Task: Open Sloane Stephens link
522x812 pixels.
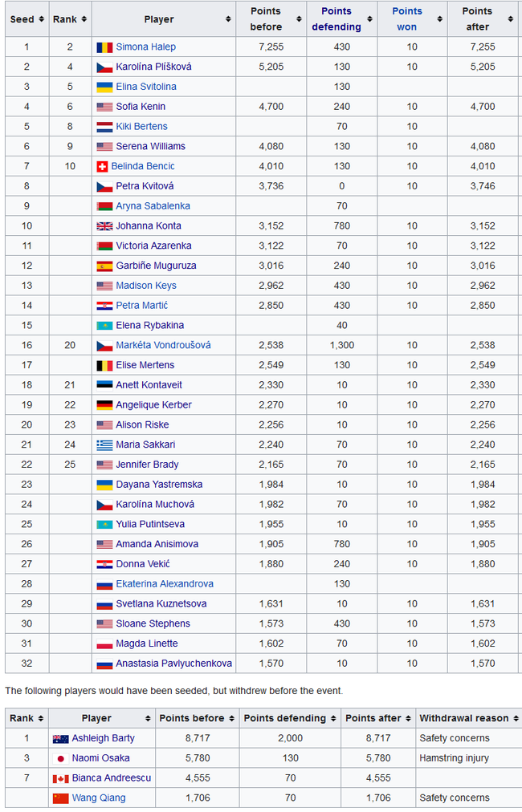Action: [x=153, y=623]
